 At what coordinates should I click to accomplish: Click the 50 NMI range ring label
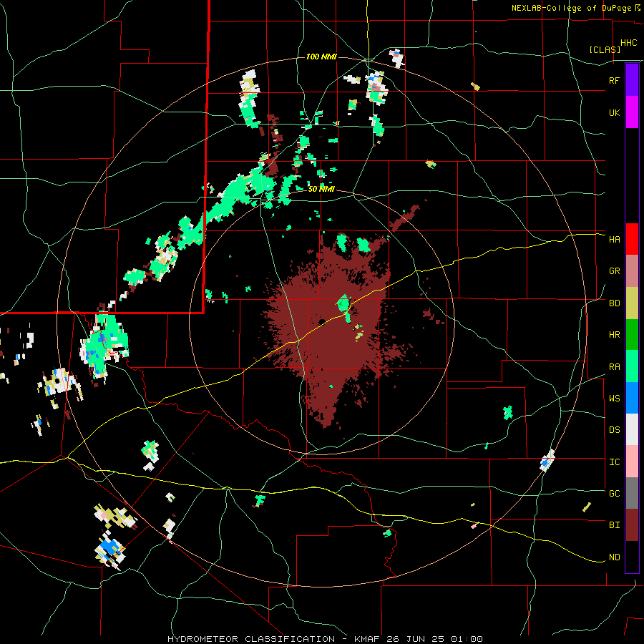[321, 189]
